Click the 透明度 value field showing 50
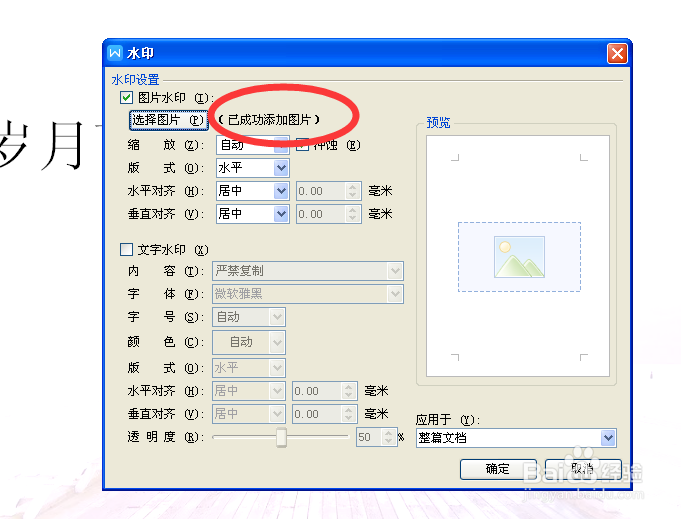 (368, 437)
